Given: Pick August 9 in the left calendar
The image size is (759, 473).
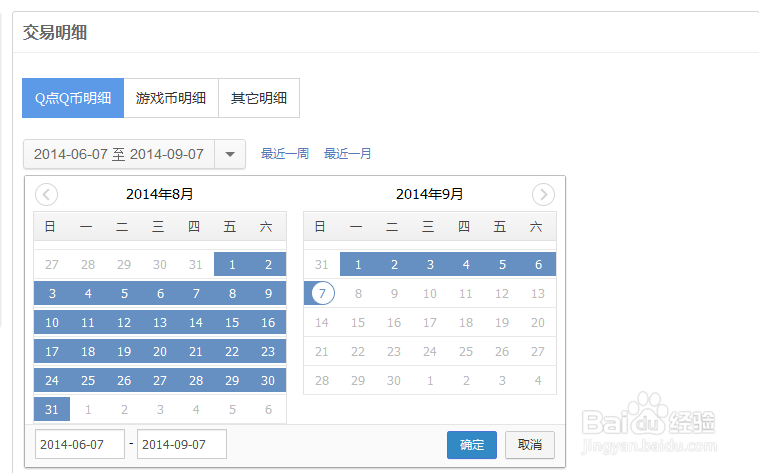Looking at the screenshot, I should (x=268, y=293).
